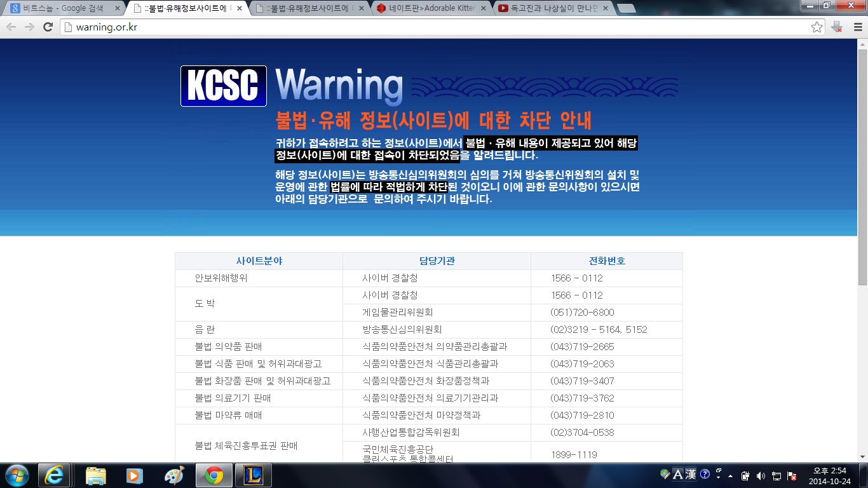Click the phone number (043)719-2665
This screenshot has width=868, height=488.
tap(582, 347)
